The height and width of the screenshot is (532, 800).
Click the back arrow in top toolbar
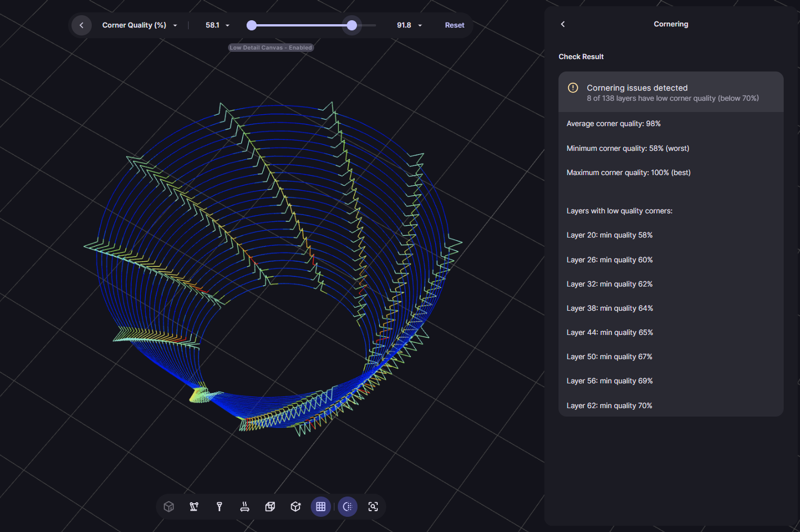click(x=82, y=25)
